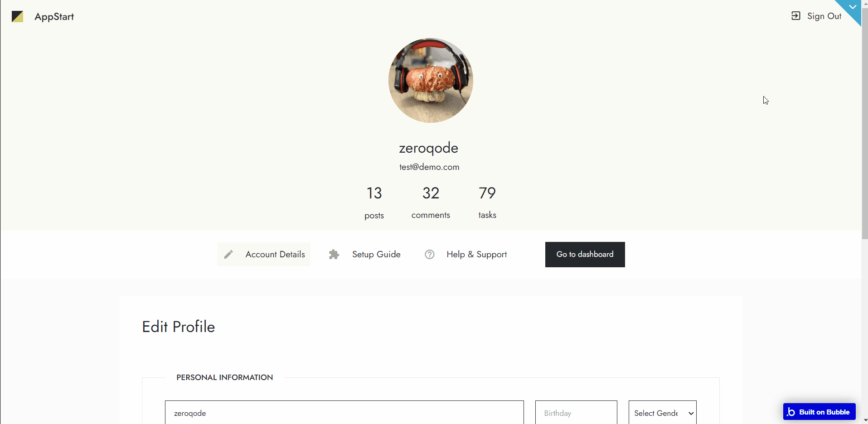Click the scrollbar down arrow

(865, 420)
